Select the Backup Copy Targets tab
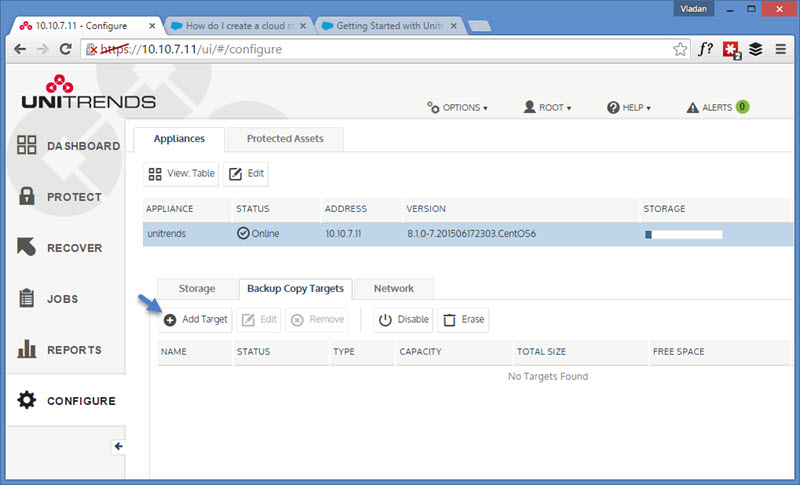The width and height of the screenshot is (800, 485). pos(295,289)
